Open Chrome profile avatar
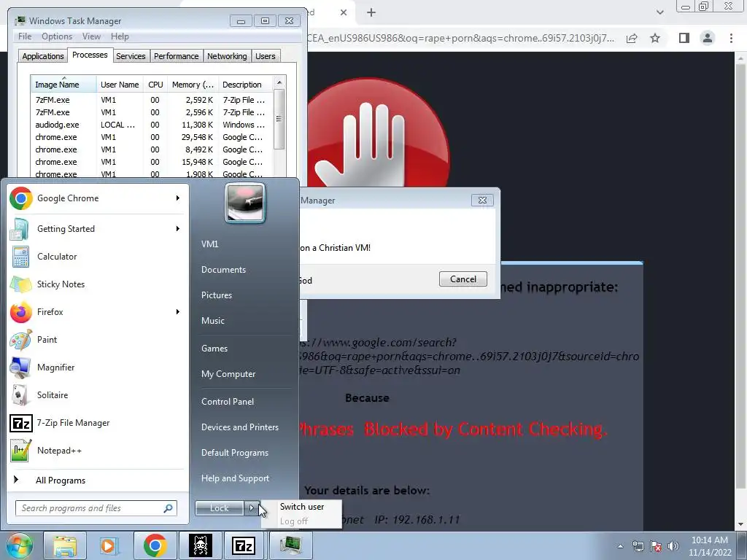The height and width of the screenshot is (560, 747). (x=708, y=38)
